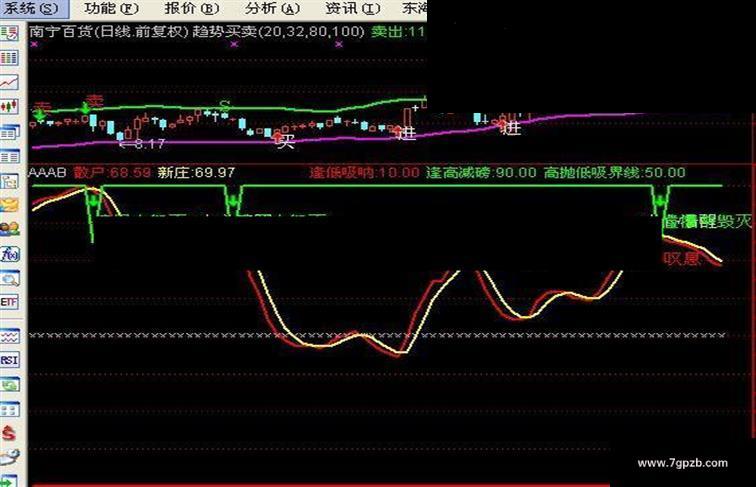Open the colored grid table sidebar icon
Viewport: 756px width, 487px height.
10,58
